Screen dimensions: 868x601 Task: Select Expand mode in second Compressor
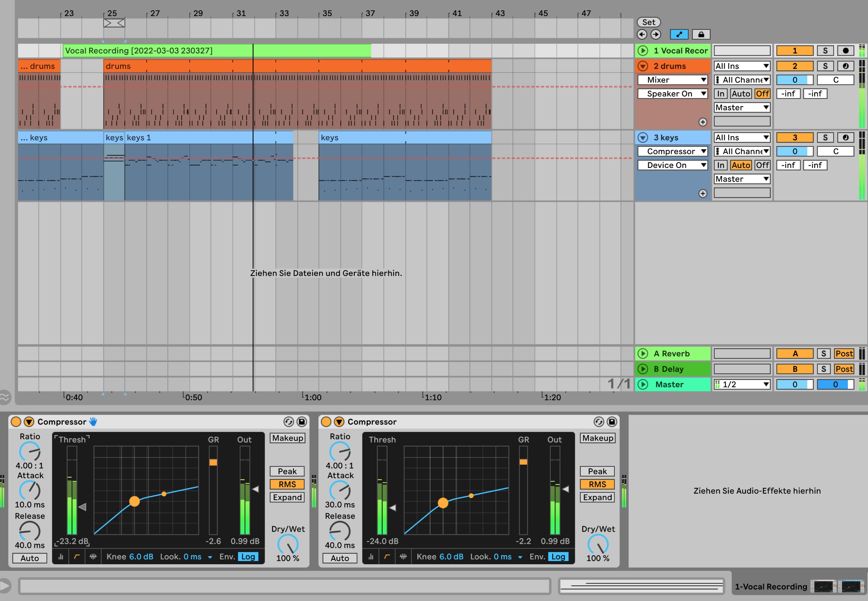coord(597,497)
